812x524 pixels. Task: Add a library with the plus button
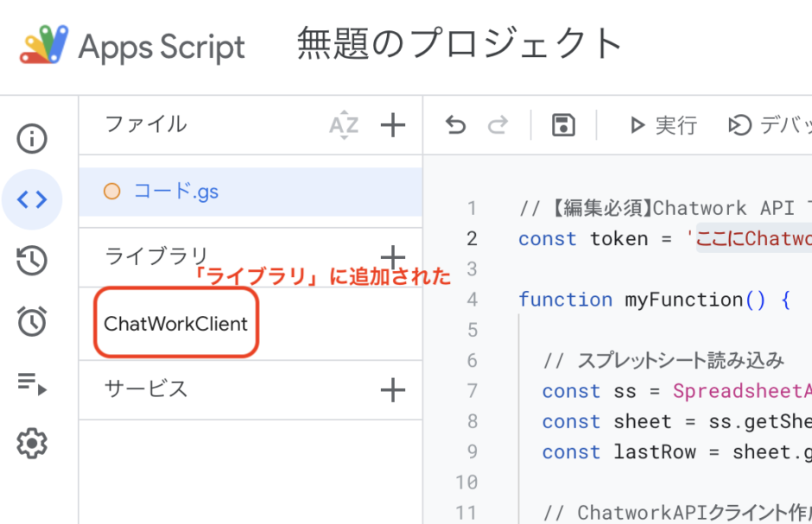coord(393,256)
